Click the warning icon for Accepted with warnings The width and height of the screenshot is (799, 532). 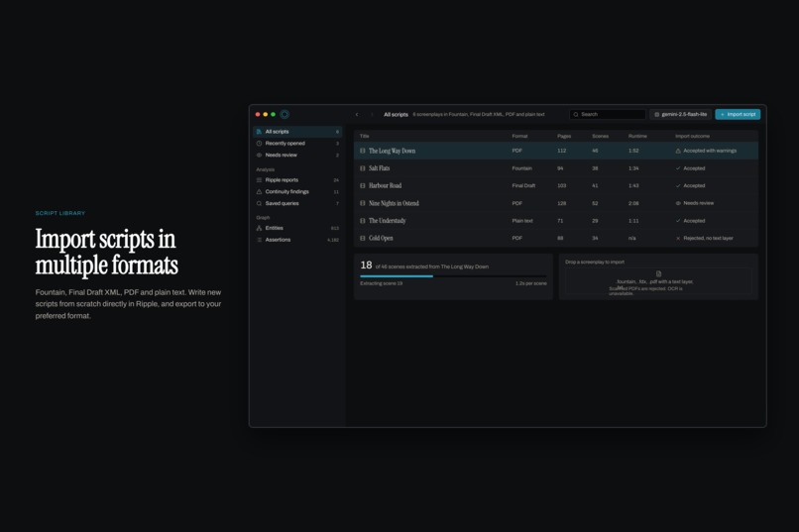[x=678, y=151]
